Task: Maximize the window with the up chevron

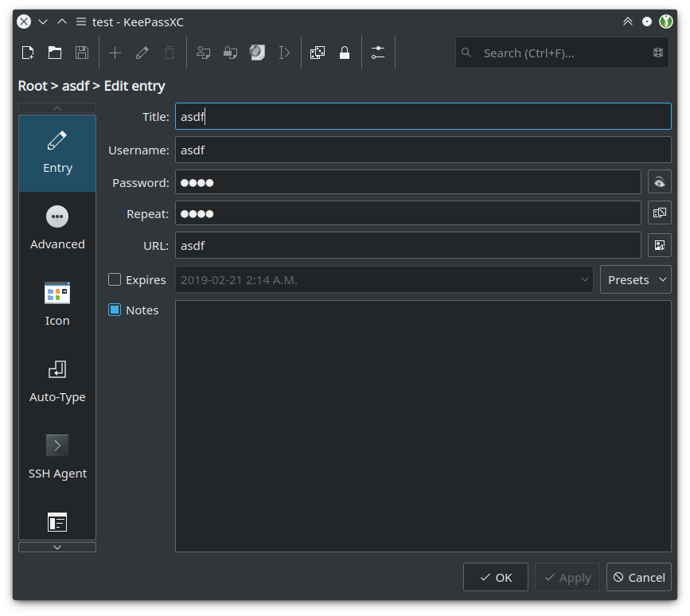Action: point(62,21)
